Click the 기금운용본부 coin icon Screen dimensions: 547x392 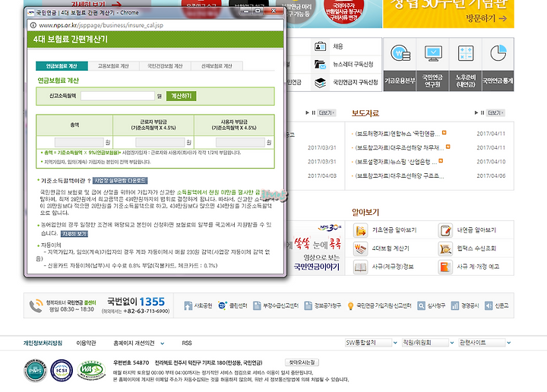point(400,54)
